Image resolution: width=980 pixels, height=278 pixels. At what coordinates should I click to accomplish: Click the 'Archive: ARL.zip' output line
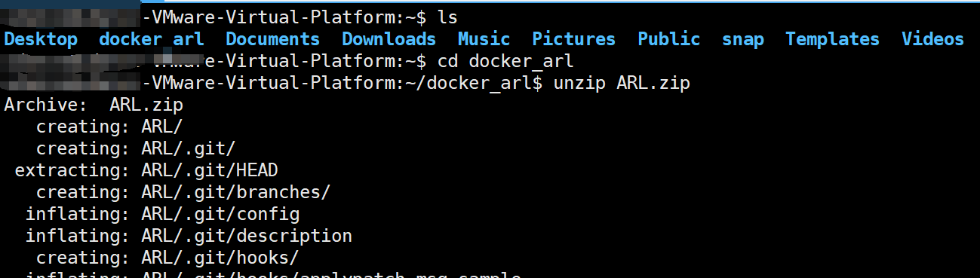[x=94, y=105]
